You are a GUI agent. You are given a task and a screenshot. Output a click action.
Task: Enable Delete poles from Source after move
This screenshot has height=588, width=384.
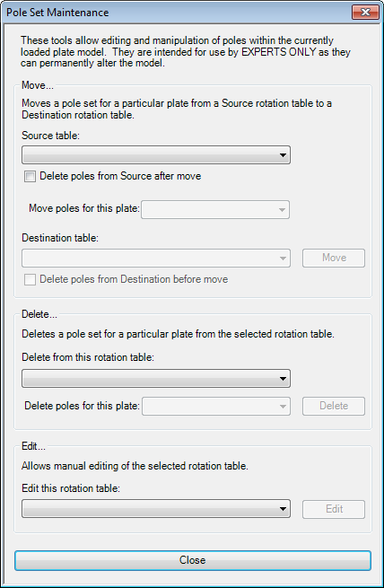point(30,176)
